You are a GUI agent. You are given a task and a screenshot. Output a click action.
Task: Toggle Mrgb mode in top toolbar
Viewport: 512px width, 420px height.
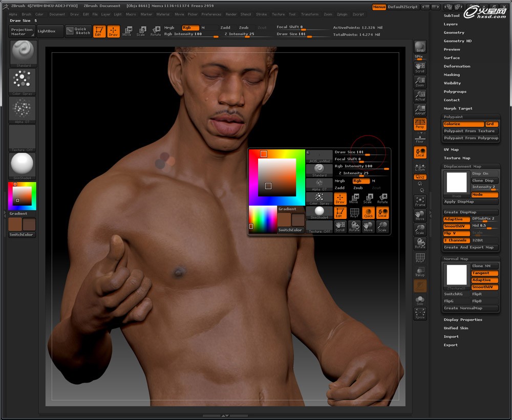pyautogui.click(x=169, y=28)
